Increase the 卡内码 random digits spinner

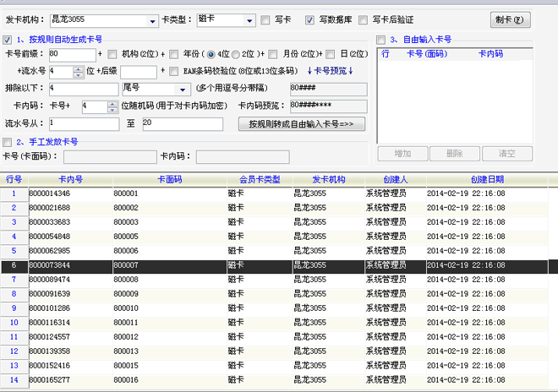tap(112, 104)
